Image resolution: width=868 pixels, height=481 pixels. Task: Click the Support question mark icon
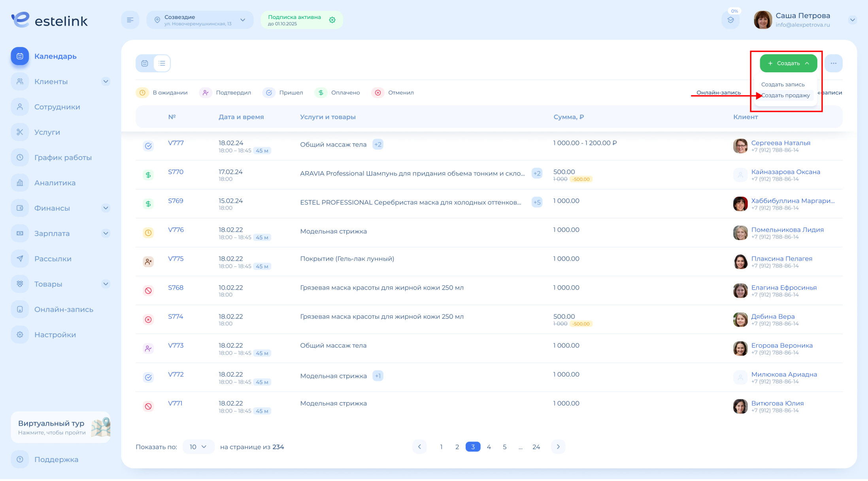click(x=20, y=459)
